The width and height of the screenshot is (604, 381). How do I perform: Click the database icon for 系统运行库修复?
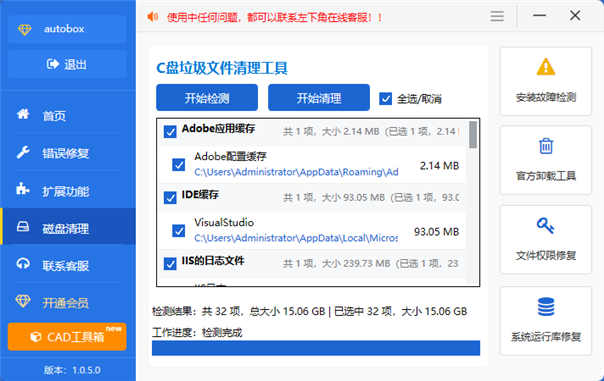[546, 307]
